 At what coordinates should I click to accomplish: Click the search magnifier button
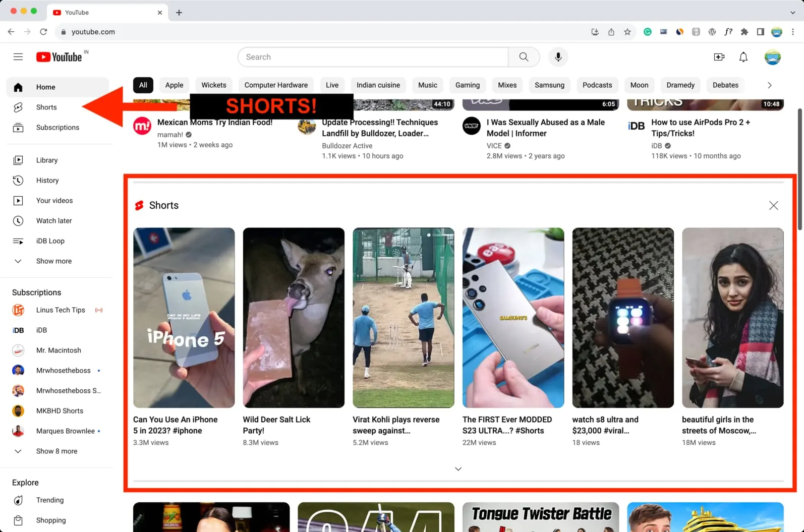pos(524,57)
